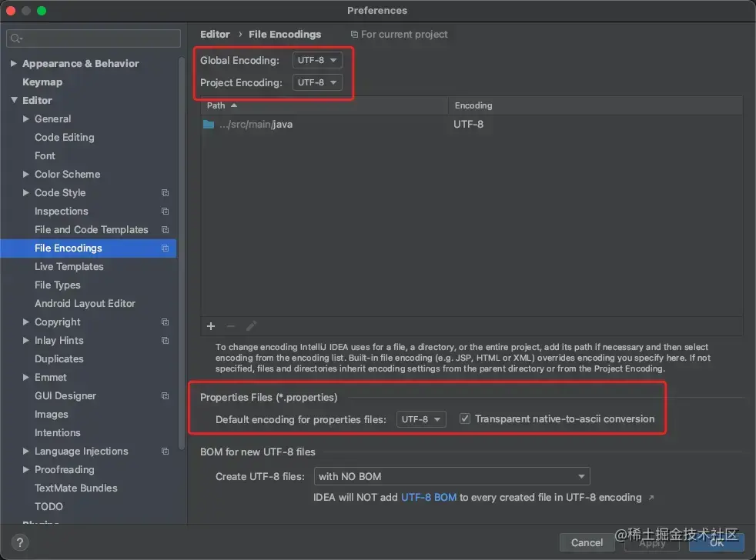Screen dimensions: 756x560
Task: Select the TODO settings page
Action: pyautogui.click(x=49, y=506)
